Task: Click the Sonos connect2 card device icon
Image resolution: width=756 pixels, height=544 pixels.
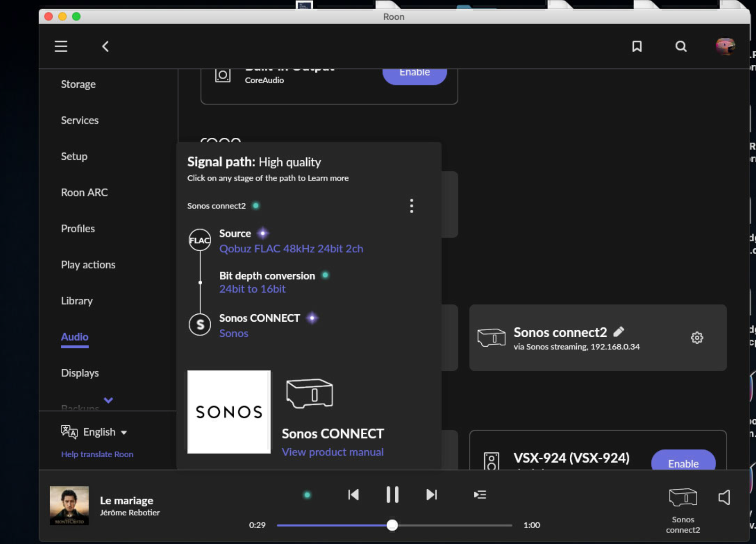Action: 491,338
